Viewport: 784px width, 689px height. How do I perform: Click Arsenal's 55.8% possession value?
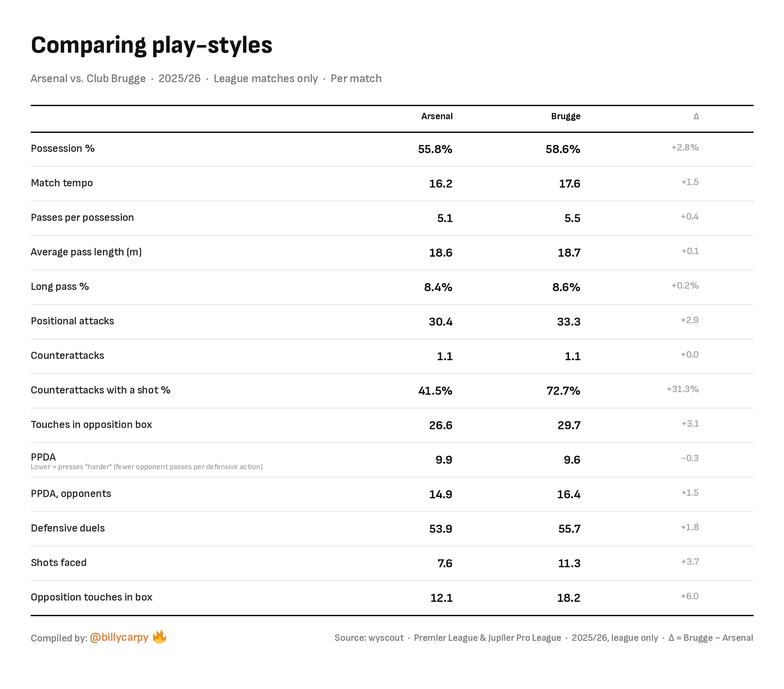click(435, 149)
